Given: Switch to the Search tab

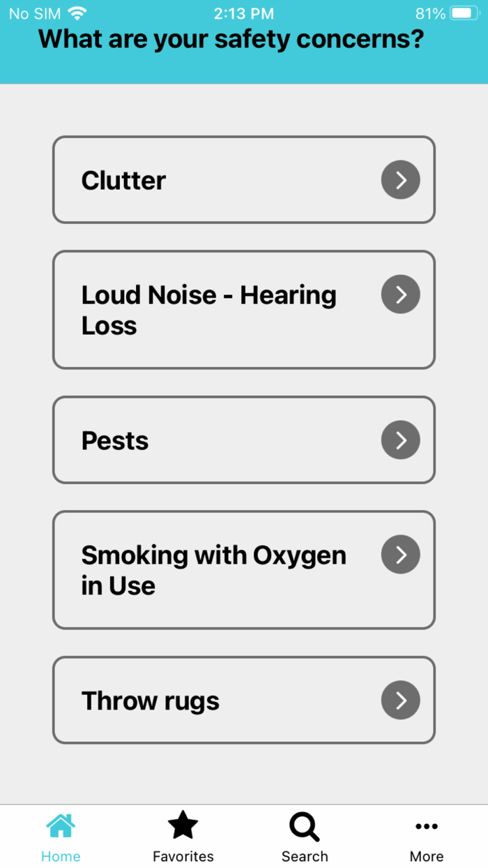Looking at the screenshot, I should pyautogui.click(x=304, y=835).
